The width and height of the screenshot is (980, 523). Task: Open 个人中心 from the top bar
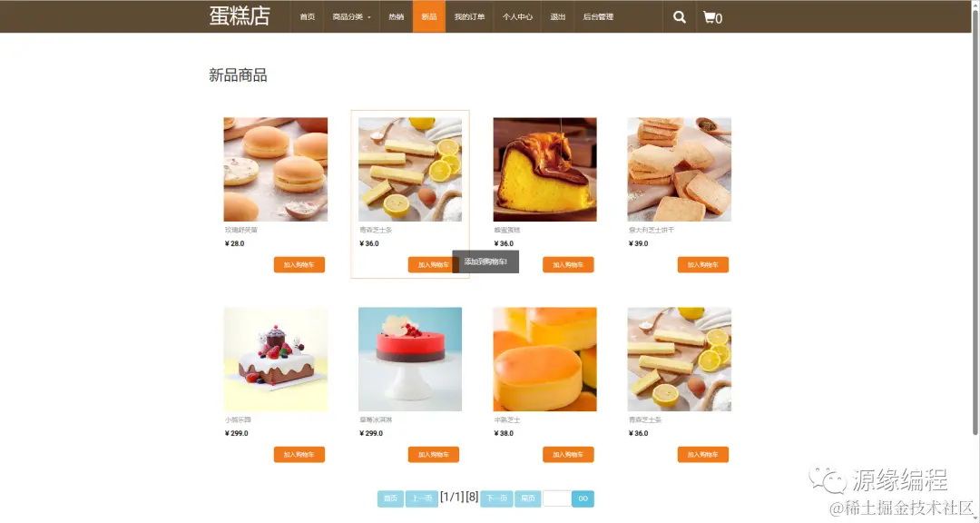pyautogui.click(x=517, y=17)
